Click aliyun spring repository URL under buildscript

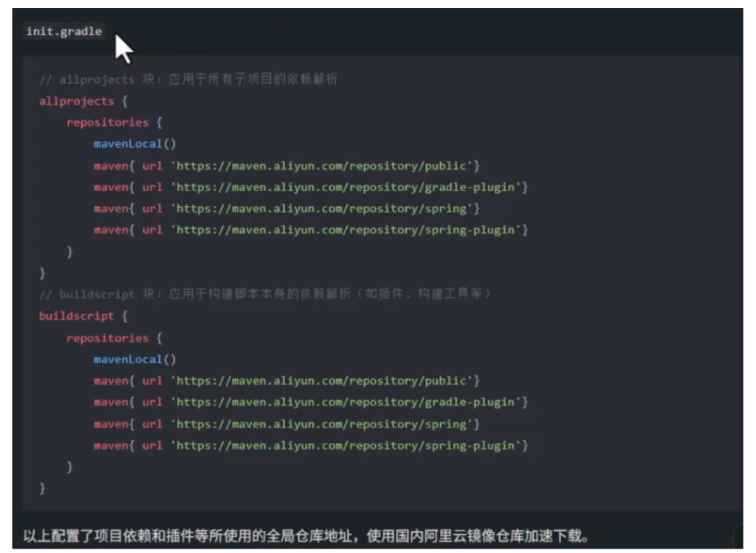(325, 424)
